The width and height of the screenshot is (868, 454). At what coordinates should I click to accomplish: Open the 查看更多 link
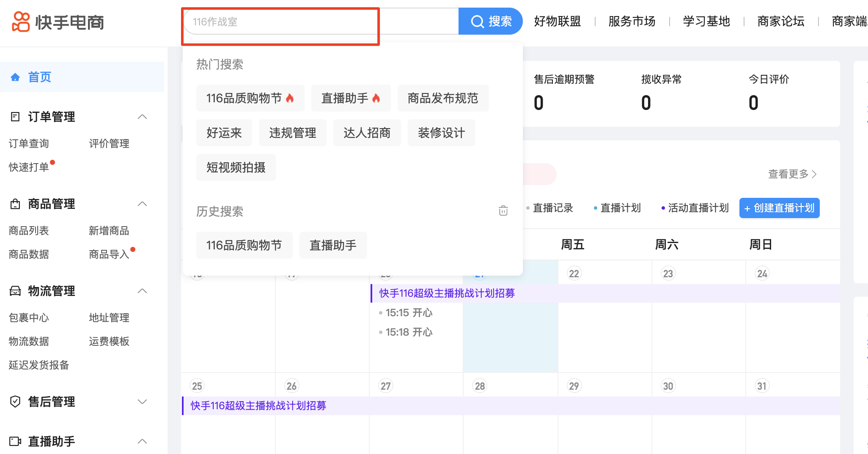pyautogui.click(x=792, y=174)
